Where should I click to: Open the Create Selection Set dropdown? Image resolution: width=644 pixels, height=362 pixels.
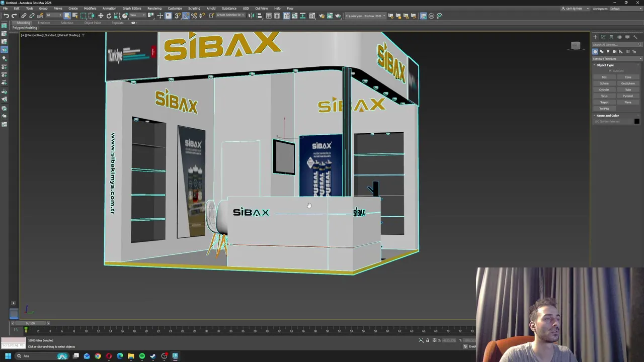pyautogui.click(x=230, y=15)
